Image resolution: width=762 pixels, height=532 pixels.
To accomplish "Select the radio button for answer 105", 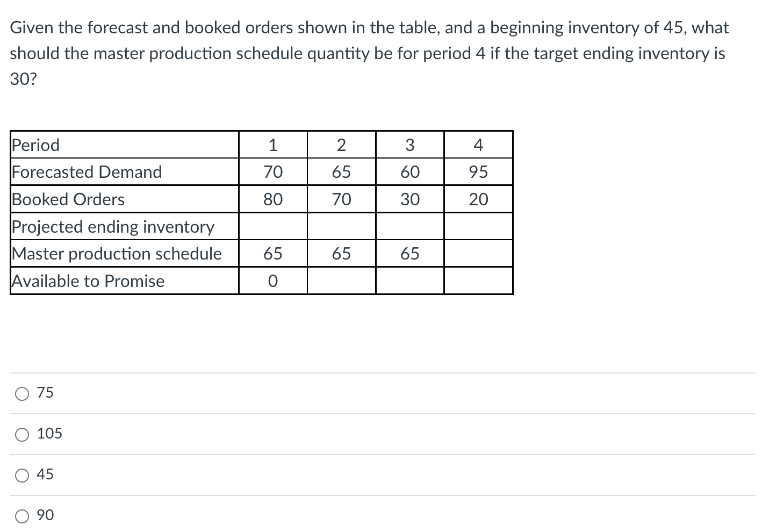I will (21, 434).
